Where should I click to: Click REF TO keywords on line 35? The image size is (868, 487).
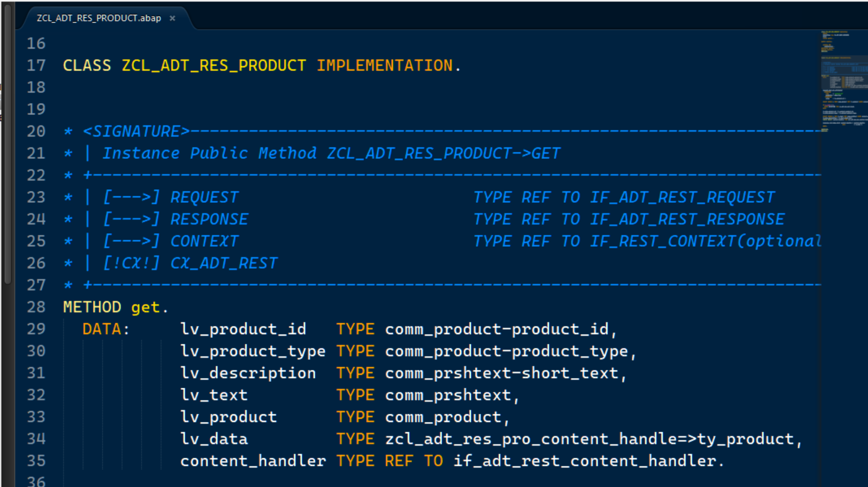tap(414, 461)
